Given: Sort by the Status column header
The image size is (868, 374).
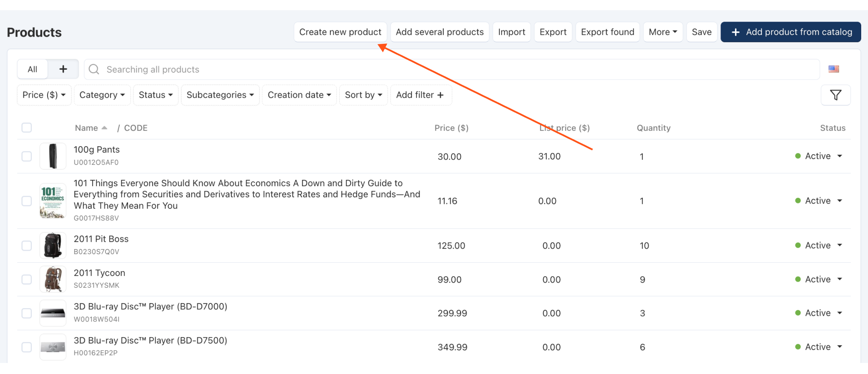Looking at the screenshot, I should [832, 128].
